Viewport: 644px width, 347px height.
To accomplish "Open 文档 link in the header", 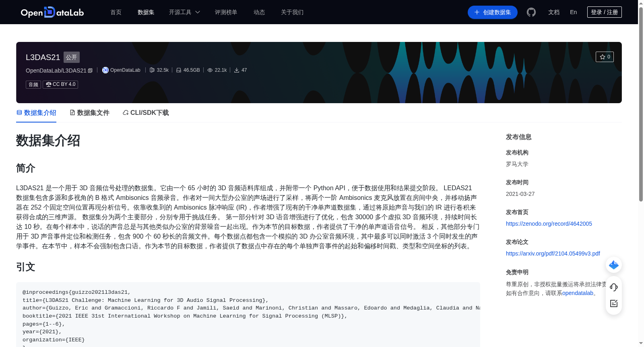I will click(x=554, y=12).
